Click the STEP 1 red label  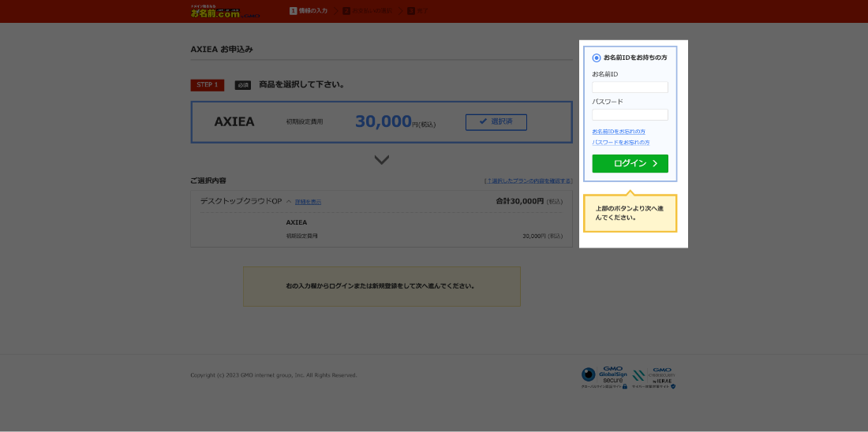coord(207,85)
